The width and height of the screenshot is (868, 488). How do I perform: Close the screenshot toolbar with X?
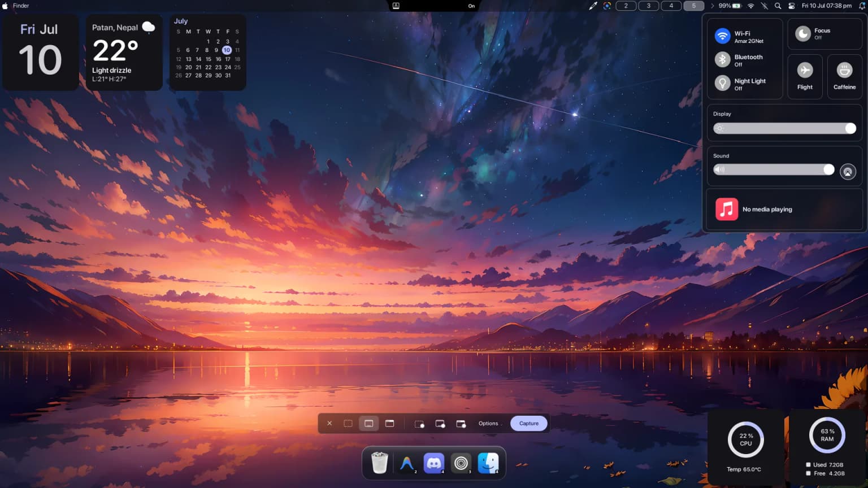tap(329, 424)
